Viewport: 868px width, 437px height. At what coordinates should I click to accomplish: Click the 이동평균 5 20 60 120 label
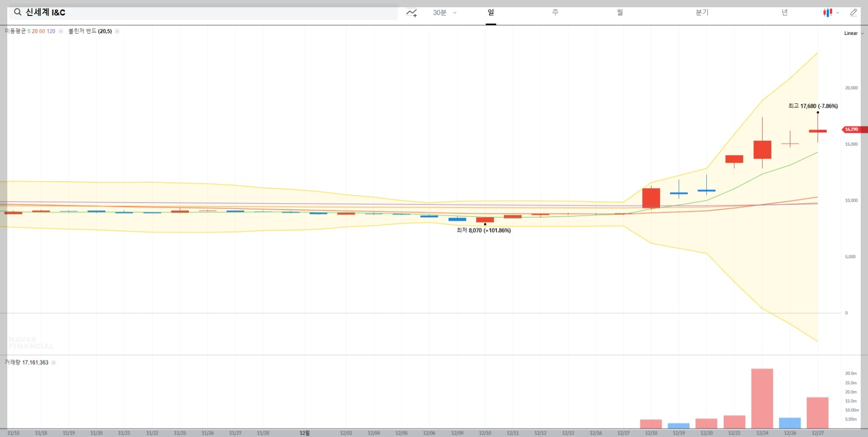tap(30, 31)
